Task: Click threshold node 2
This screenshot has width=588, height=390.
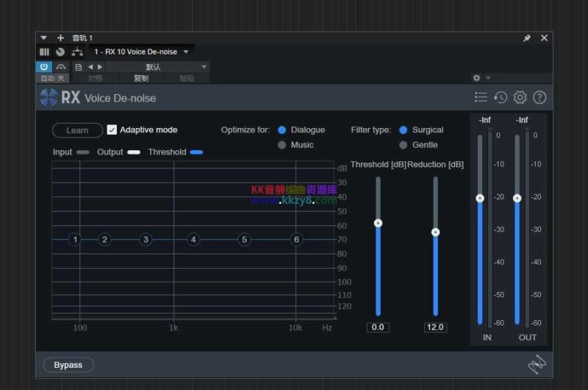Action: click(104, 239)
